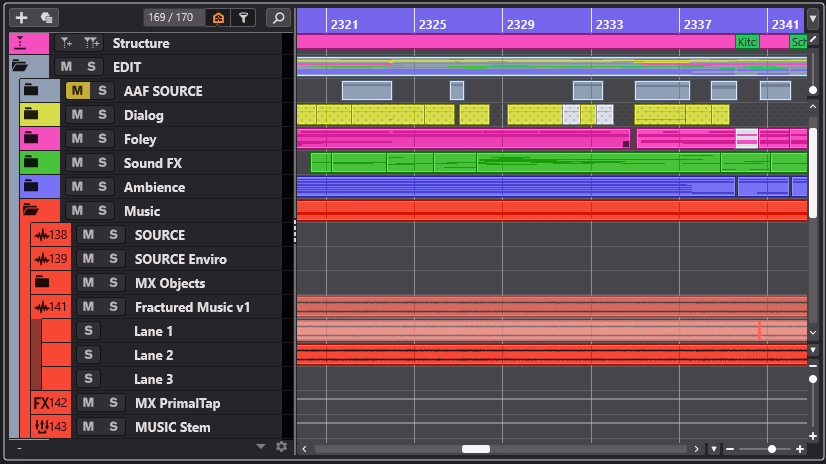Click scroll right arrow on timeline
The height and width of the screenshot is (464, 826).
pyautogui.click(x=696, y=449)
